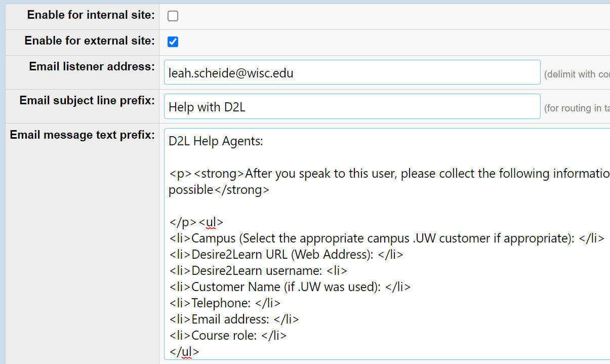Click the line starting '<p><strong>After you speak'
Viewport: 610px width, 364px height.
[389, 174]
